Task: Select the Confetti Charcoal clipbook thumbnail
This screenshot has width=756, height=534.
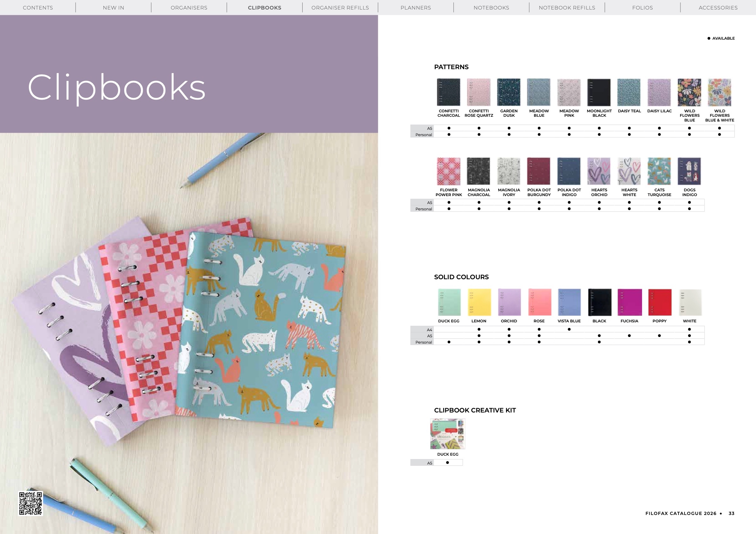Action: [x=448, y=92]
